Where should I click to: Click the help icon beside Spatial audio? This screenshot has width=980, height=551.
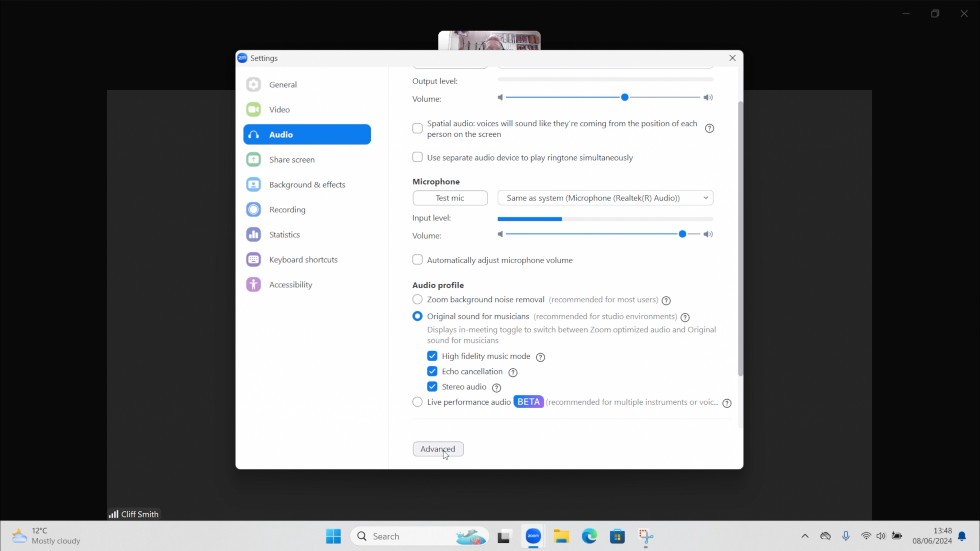pos(709,128)
